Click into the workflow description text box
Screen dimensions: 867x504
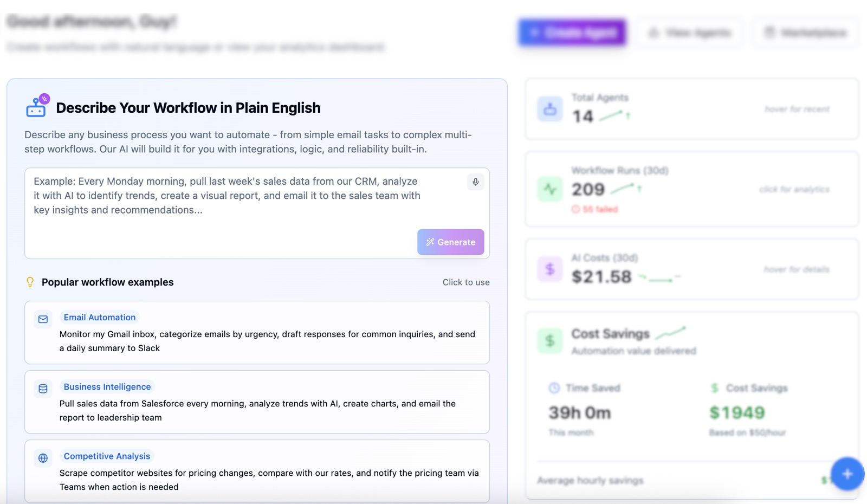coord(228,206)
